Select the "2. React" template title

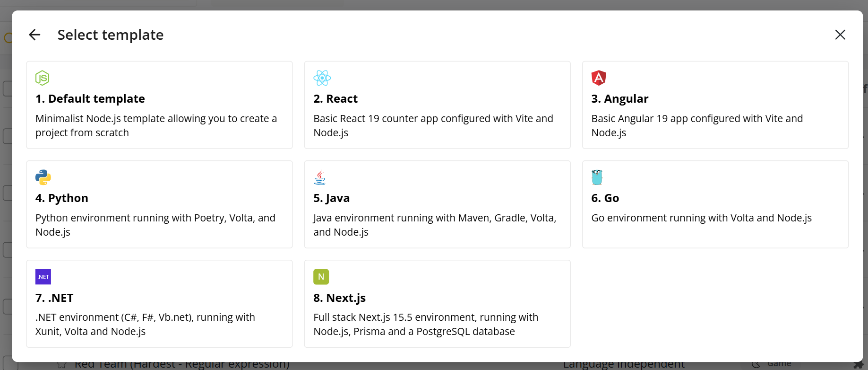335,99
